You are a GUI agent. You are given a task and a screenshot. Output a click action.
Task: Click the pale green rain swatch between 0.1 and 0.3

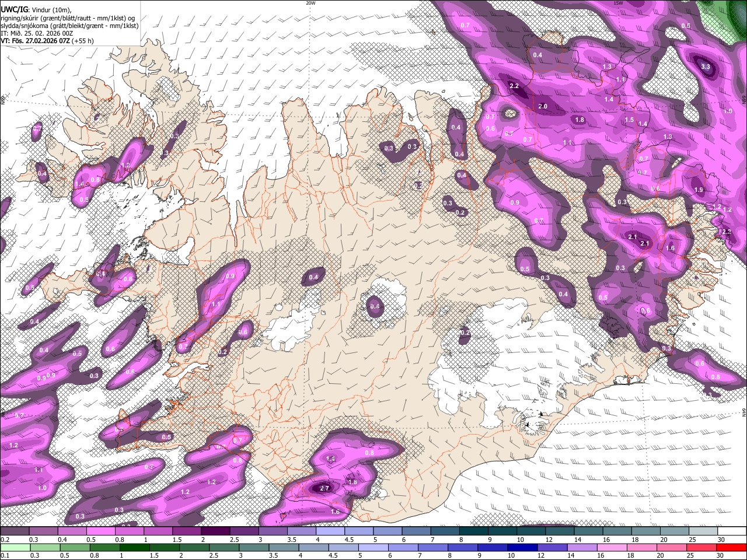15,547
